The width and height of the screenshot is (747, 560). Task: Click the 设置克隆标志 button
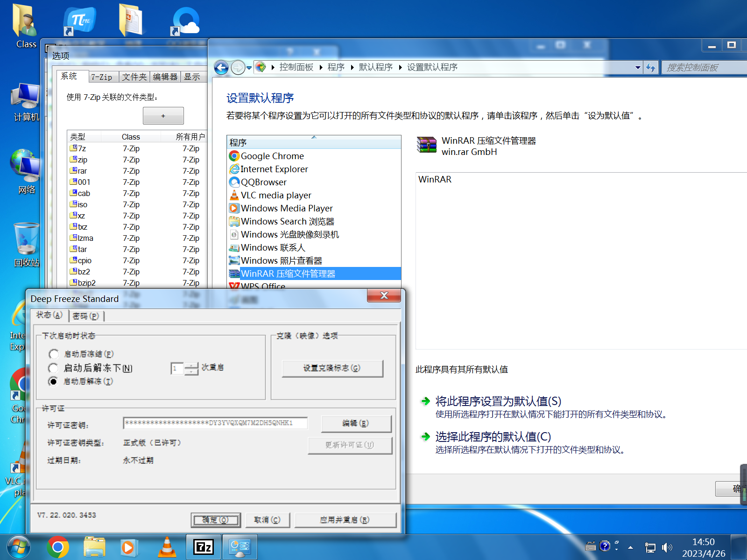332,368
